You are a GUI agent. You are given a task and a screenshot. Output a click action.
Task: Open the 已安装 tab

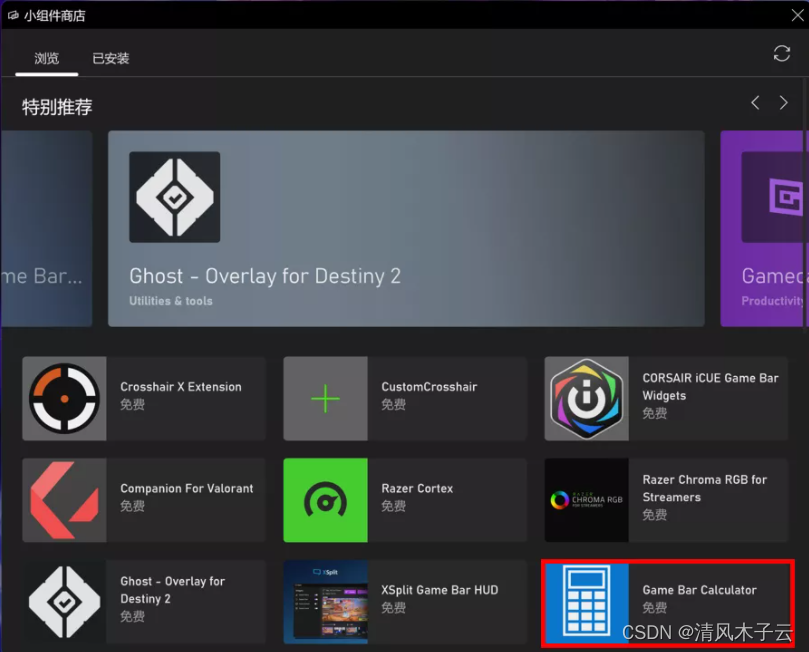click(110, 58)
